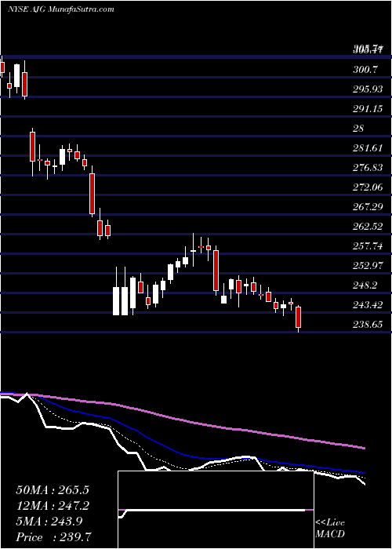The height and width of the screenshot is (549, 392).
Task: Click the 267.29 price axis label
Action: pyautogui.click(x=368, y=207)
